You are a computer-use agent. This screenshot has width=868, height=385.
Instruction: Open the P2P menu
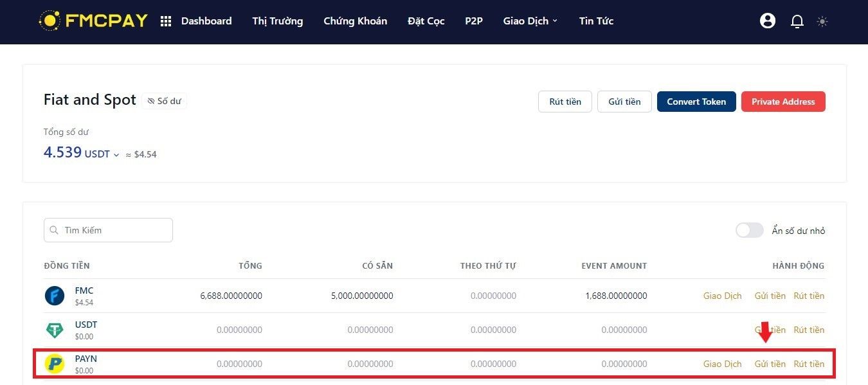pyautogui.click(x=474, y=21)
